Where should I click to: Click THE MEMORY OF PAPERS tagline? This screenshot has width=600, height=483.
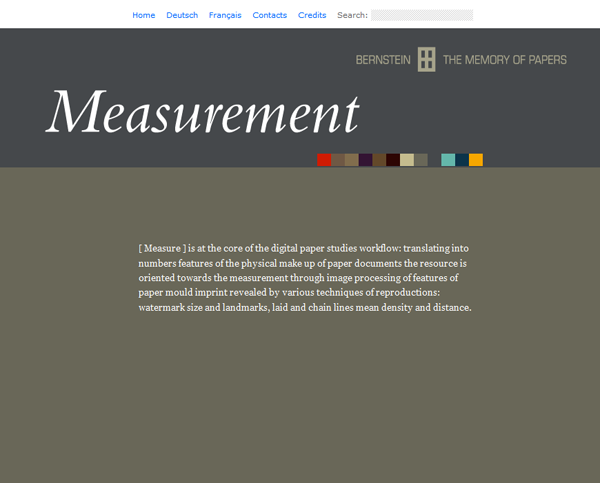505,60
